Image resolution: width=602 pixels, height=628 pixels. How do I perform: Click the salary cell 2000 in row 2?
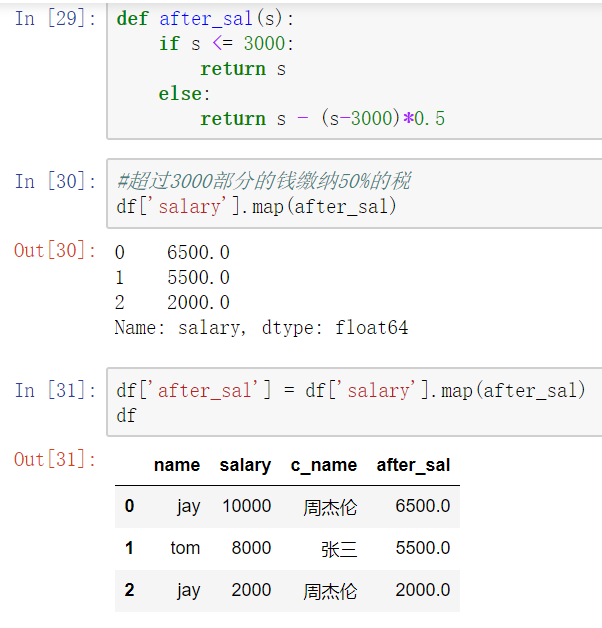pos(252,590)
